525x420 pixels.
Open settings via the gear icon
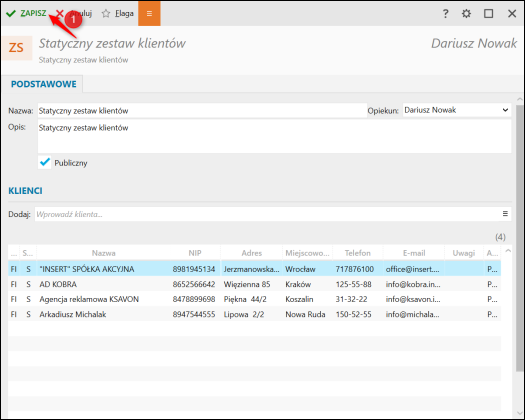click(466, 14)
